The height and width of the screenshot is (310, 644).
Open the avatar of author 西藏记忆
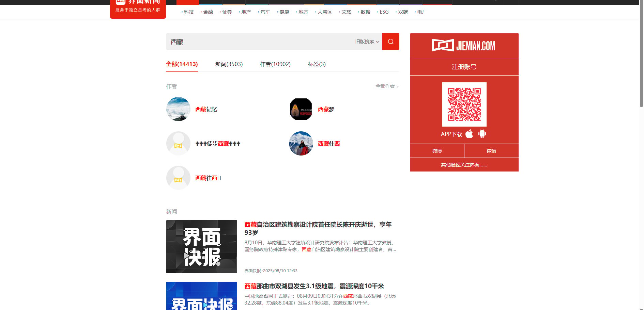tap(178, 109)
